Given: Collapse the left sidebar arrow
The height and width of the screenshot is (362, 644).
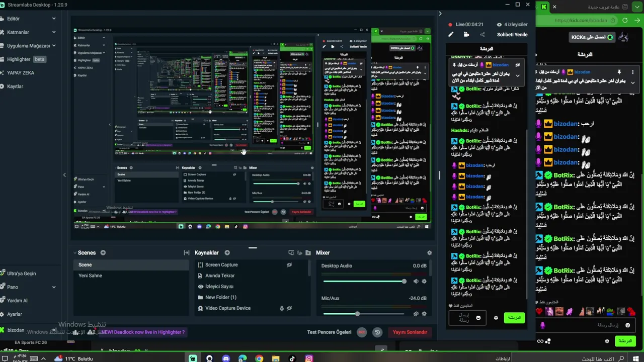Looking at the screenshot, I should coord(64,175).
